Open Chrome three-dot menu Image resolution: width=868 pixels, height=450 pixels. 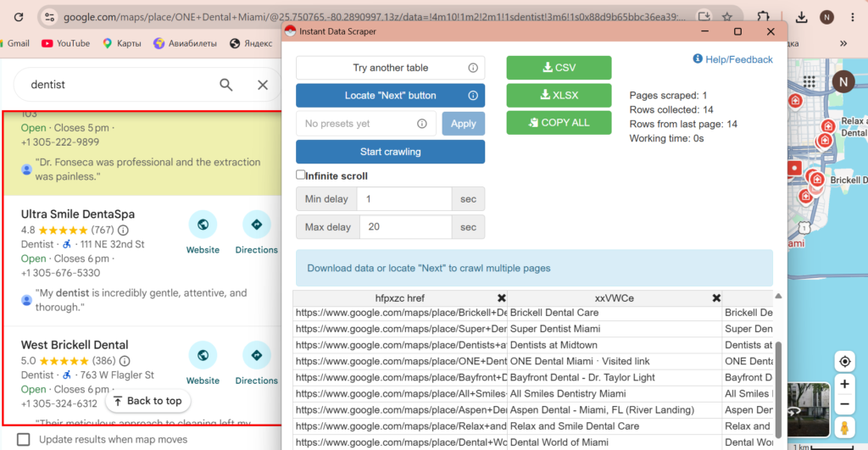pos(853,17)
